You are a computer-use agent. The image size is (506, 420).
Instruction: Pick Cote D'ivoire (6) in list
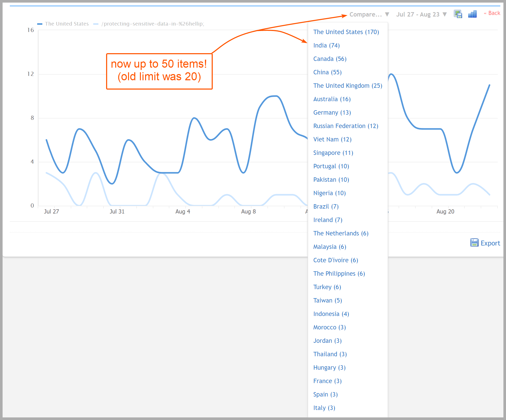(336, 260)
